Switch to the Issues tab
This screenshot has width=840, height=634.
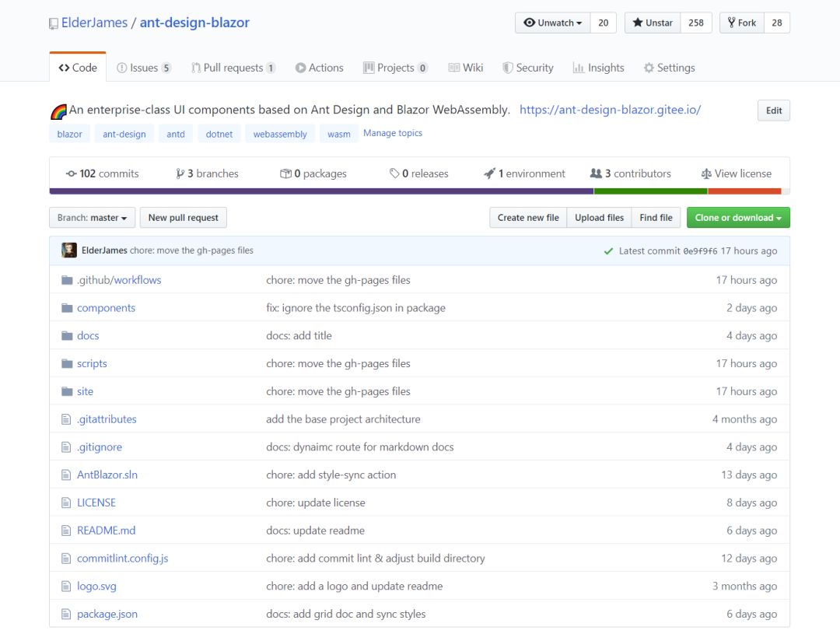(144, 68)
